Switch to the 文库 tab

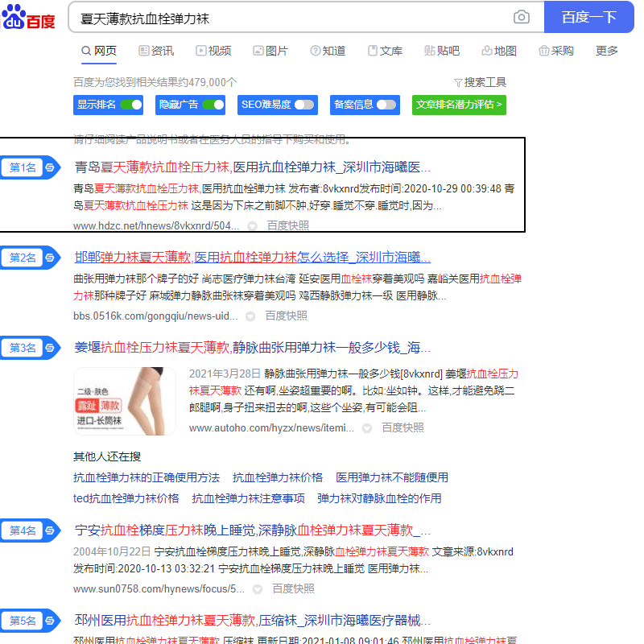click(385, 51)
